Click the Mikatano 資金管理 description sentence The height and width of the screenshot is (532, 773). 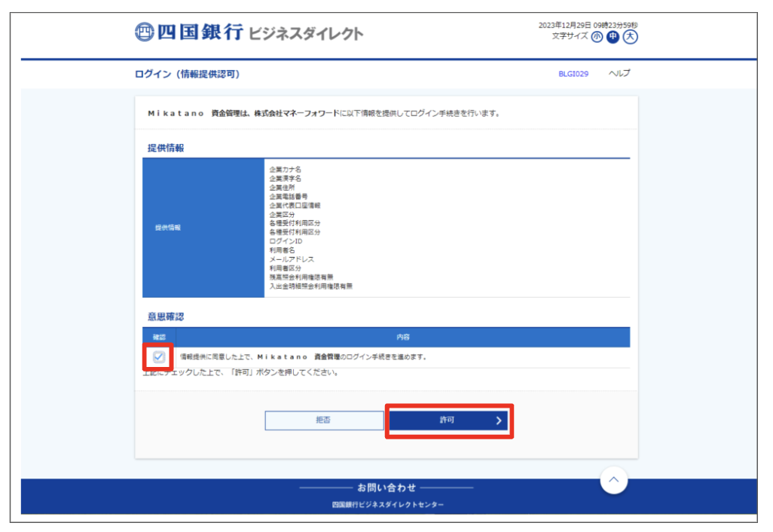[324, 113]
